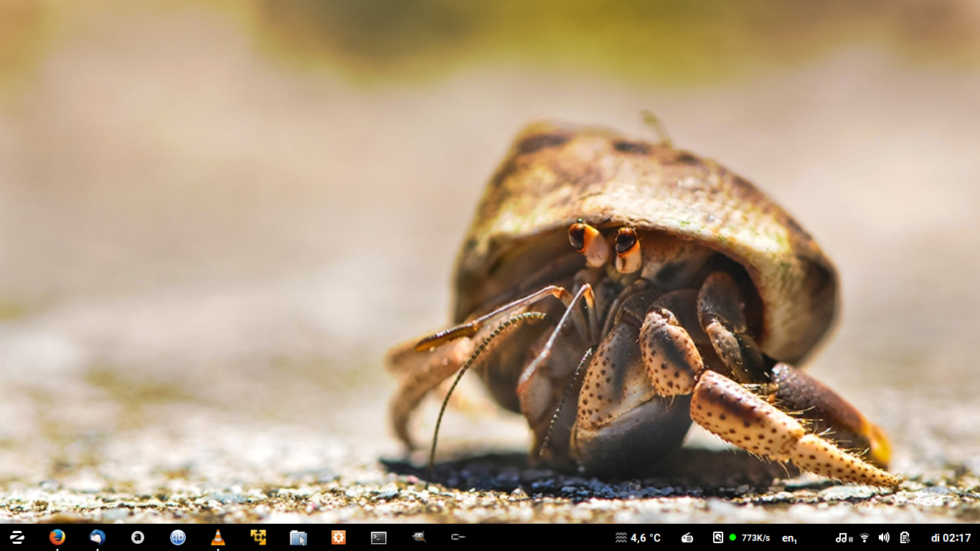The image size is (980, 551).
Task: Open the orange gear application icon
Action: click(x=339, y=537)
